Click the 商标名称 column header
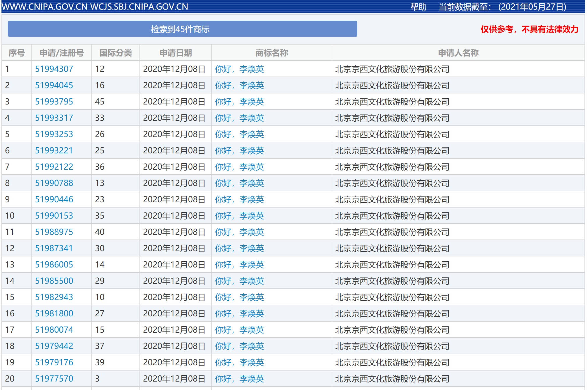The width and height of the screenshot is (588, 390). [271, 53]
